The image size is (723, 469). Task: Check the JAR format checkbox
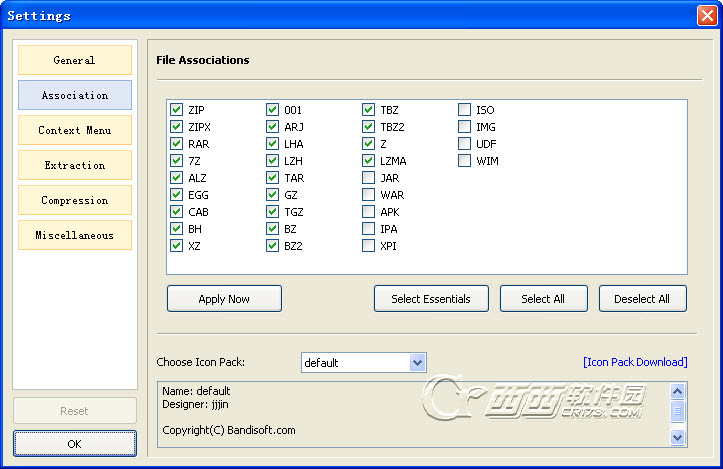coord(369,178)
